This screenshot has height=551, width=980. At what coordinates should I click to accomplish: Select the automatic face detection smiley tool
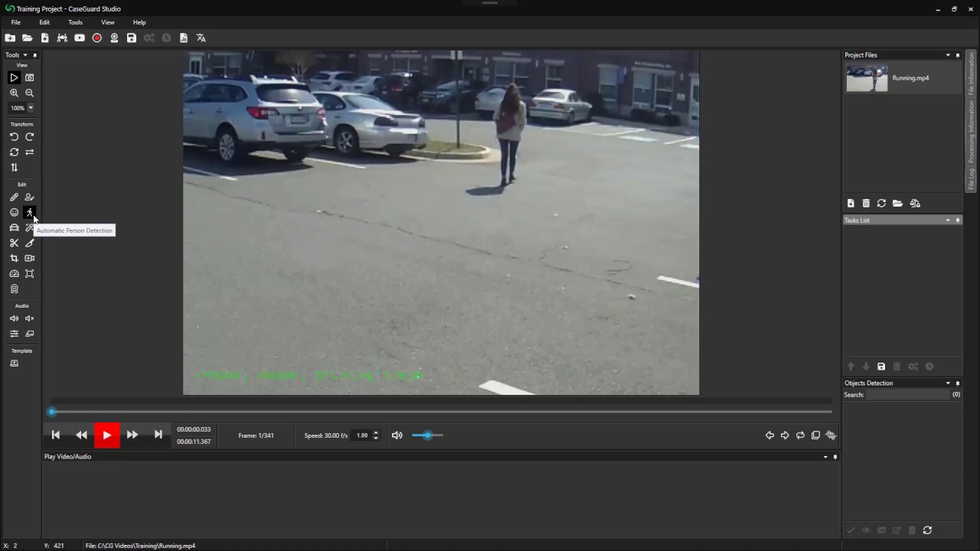click(x=14, y=213)
